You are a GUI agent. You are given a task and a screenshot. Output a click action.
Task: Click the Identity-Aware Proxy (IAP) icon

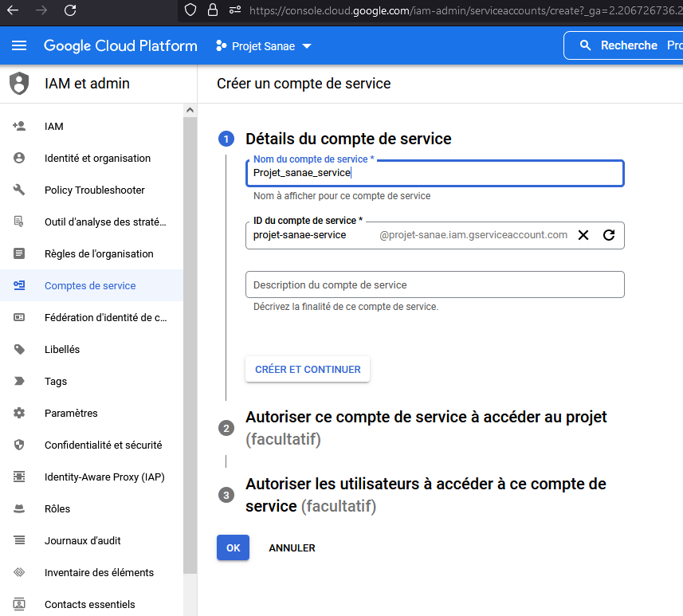(18, 477)
